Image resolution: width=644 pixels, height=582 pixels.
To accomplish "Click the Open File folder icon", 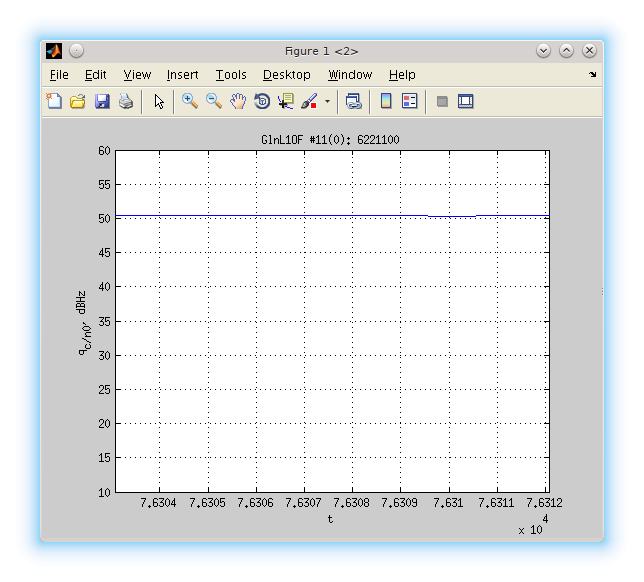I will [x=77, y=101].
